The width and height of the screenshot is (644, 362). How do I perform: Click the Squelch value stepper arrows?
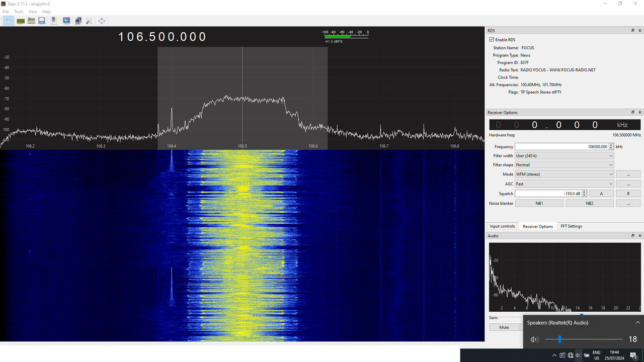[584, 194]
